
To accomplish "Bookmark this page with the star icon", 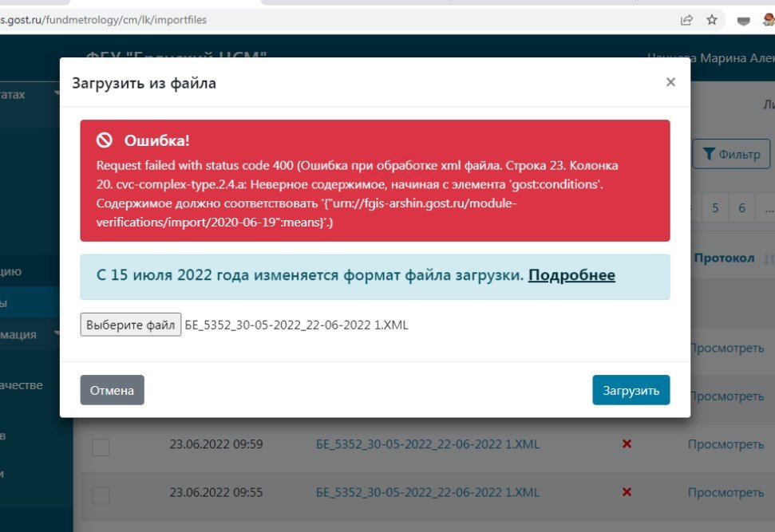I will [x=712, y=20].
